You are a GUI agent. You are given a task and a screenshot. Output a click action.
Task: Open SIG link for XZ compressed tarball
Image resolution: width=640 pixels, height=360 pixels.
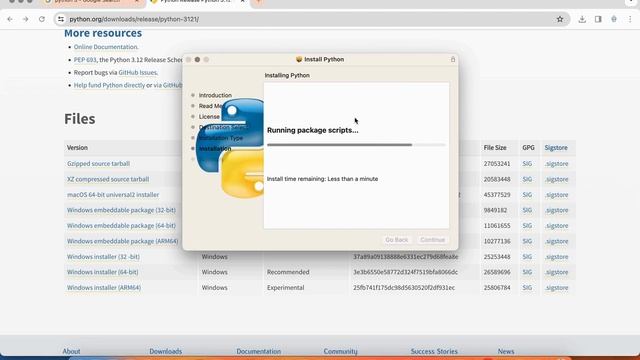click(x=527, y=179)
